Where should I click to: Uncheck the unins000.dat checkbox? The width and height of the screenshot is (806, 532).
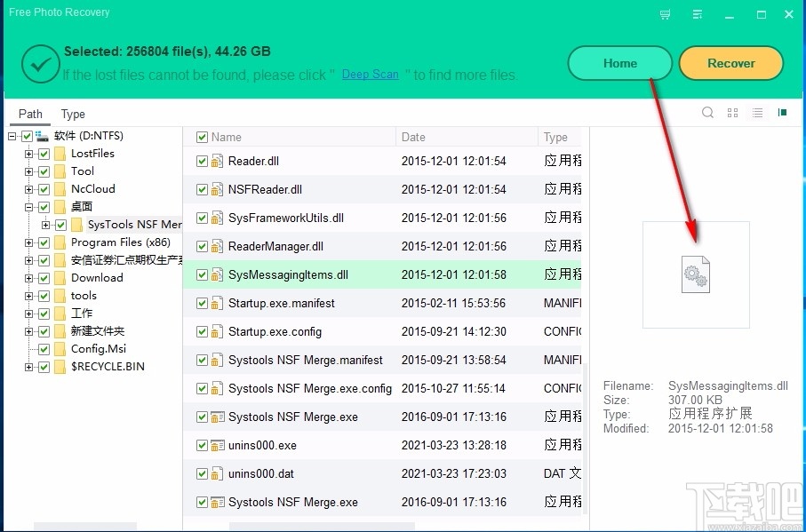coord(202,473)
